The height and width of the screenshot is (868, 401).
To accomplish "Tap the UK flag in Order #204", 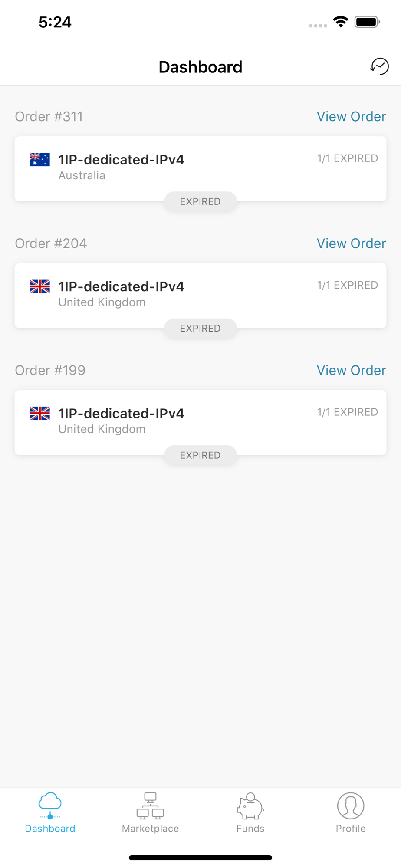I will tap(39, 286).
